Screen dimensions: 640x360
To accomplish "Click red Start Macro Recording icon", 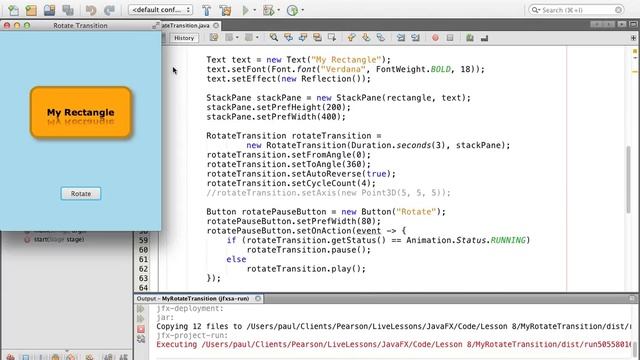I will [435, 38].
